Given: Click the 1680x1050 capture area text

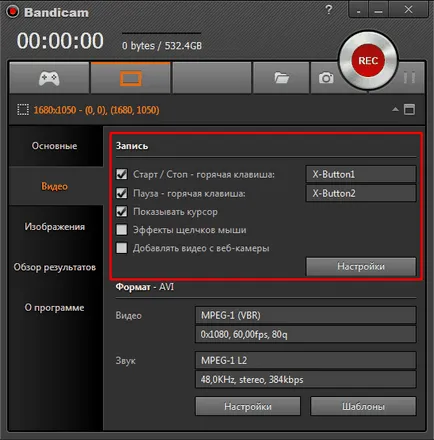Looking at the screenshot, I should pyautogui.click(x=96, y=110).
